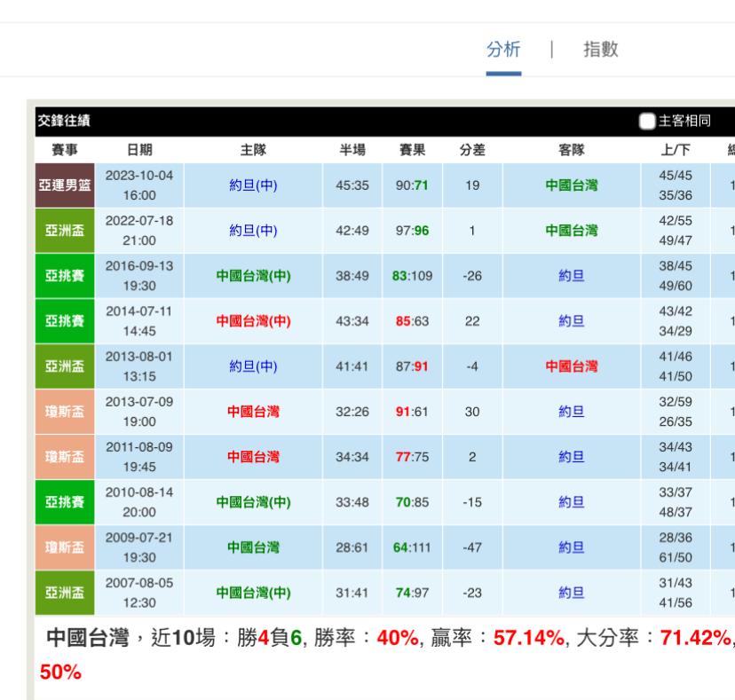Open 中國台灣(中) home team in 2016-09-13 row
The width and height of the screenshot is (735, 700).
tap(253, 276)
